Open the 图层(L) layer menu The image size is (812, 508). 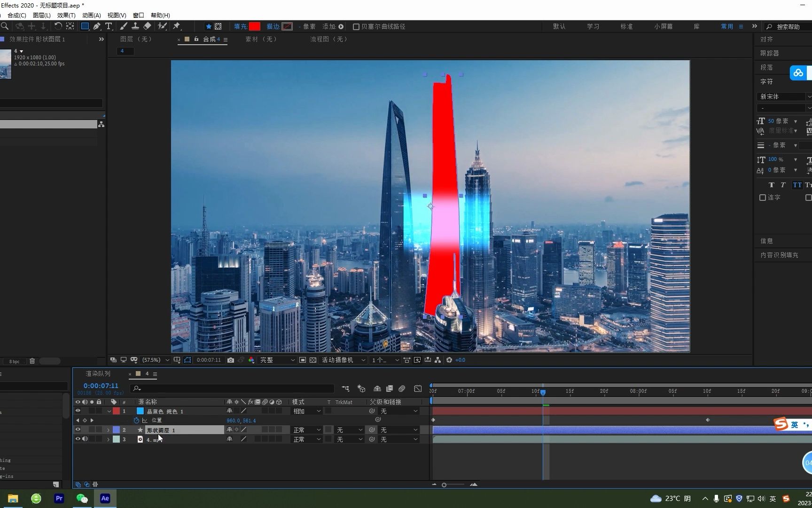tap(42, 16)
